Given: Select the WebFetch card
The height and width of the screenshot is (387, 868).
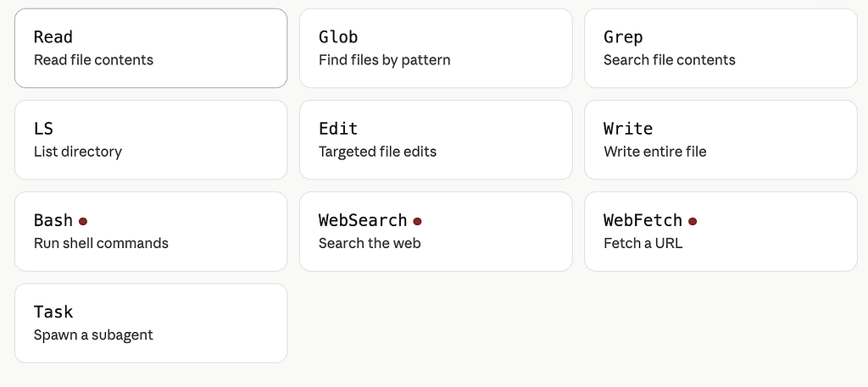Looking at the screenshot, I should click(721, 232).
